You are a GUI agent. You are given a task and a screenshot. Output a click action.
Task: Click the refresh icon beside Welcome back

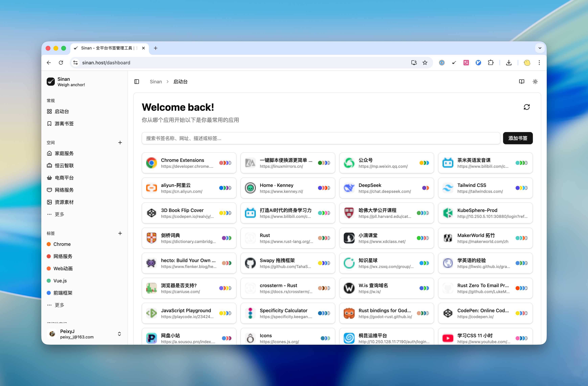point(526,107)
